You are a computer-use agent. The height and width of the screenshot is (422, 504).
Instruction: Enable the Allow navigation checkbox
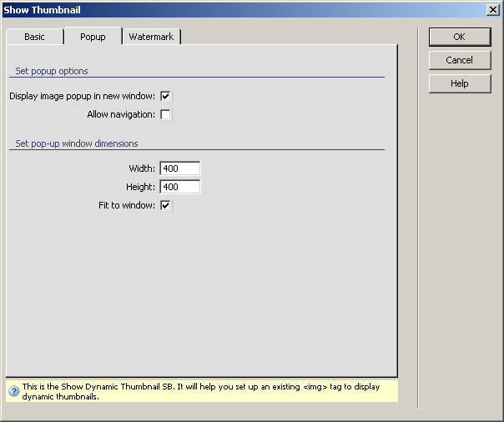(166, 114)
